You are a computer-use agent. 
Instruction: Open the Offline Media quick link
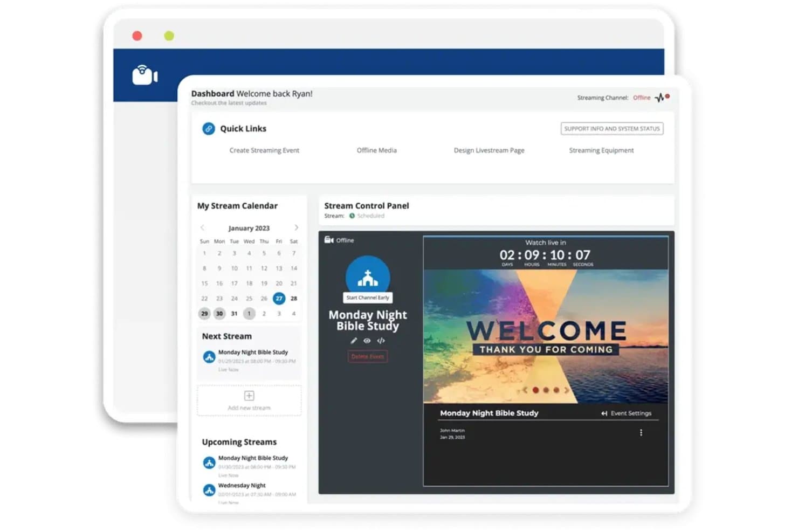click(x=376, y=150)
